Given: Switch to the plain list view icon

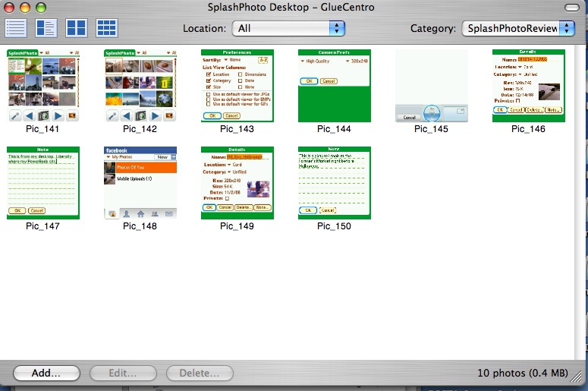Looking at the screenshot, I should pos(16,28).
